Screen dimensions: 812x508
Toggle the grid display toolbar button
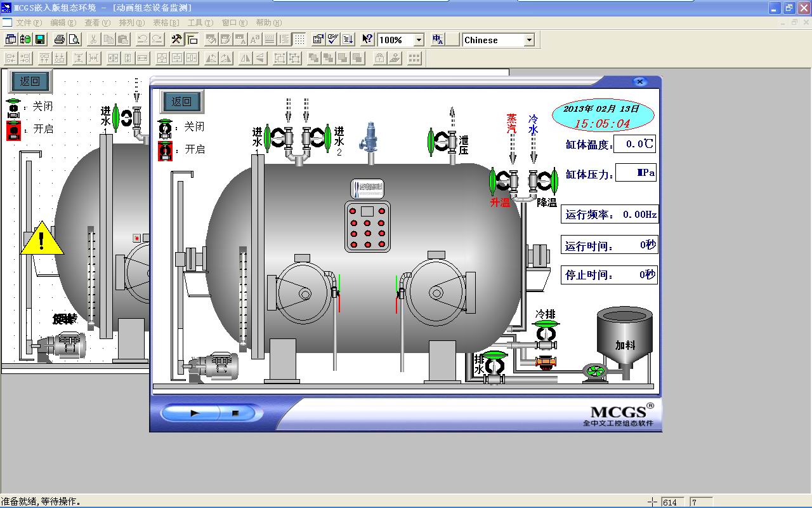(299, 39)
